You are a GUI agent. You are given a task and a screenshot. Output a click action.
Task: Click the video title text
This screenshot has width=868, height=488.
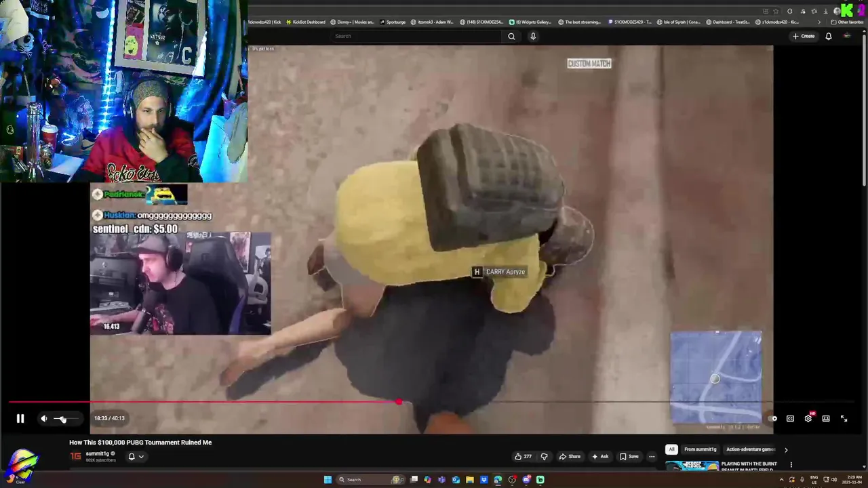pos(140,442)
